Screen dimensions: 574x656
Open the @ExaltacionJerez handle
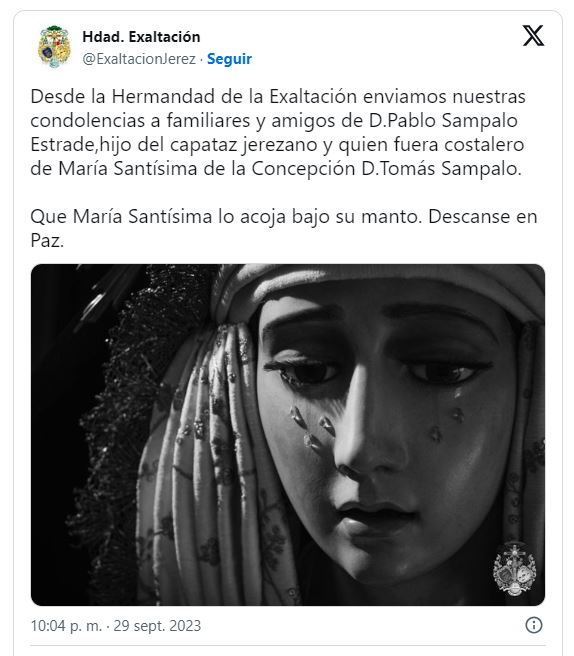tap(139, 59)
